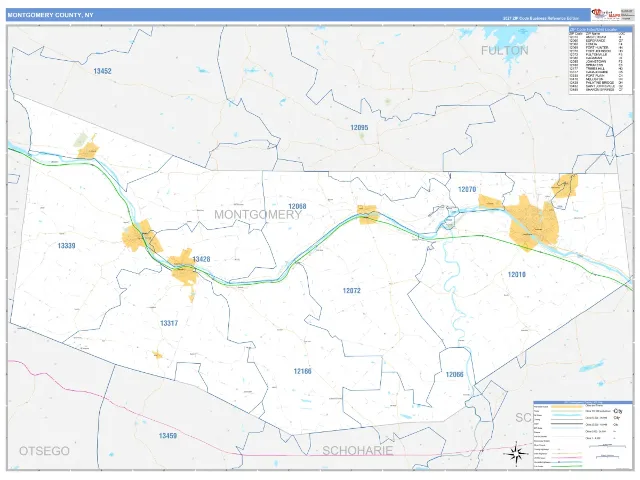Click the ZIP code label 13428
The image size is (640, 480).
click(201, 259)
